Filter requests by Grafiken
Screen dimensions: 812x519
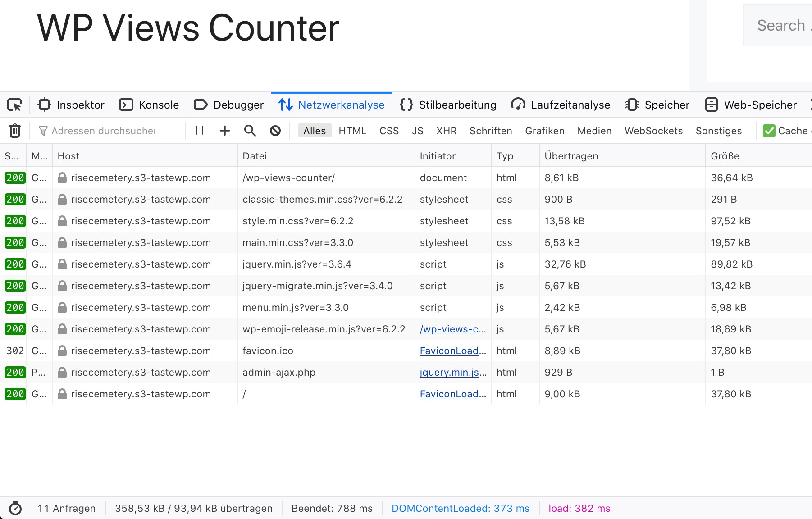[x=545, y=131]
